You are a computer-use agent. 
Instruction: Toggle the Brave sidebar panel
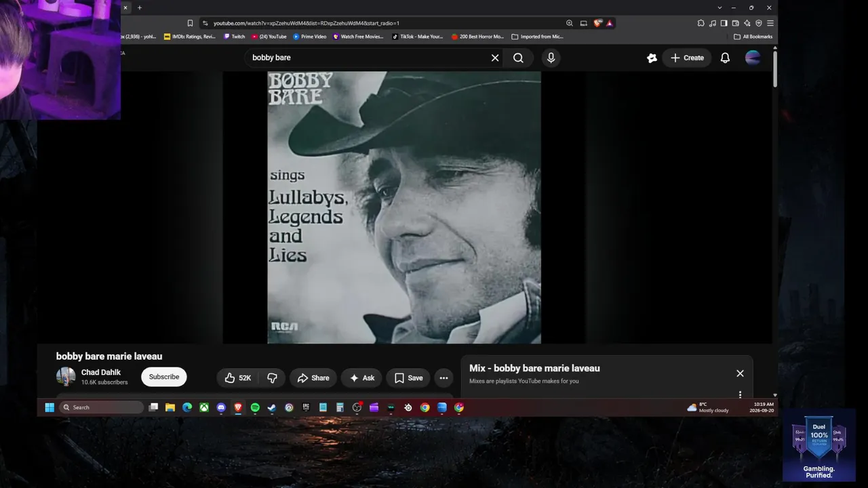coord(724,23)
